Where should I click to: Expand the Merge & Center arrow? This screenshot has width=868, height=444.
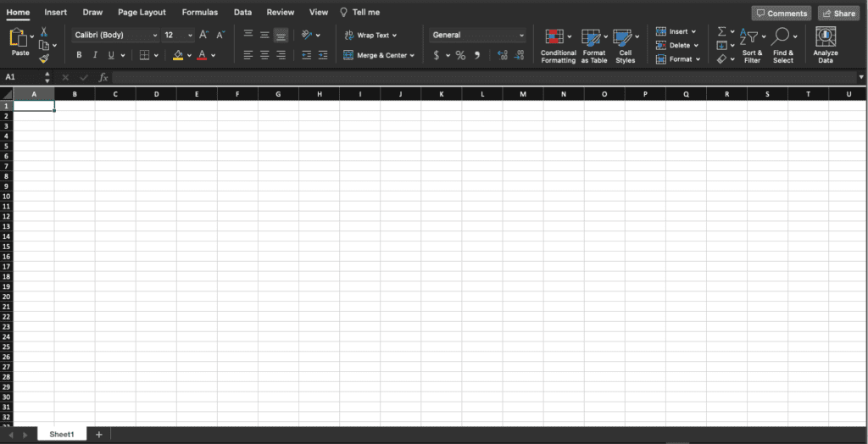click(x=412, y=55)
